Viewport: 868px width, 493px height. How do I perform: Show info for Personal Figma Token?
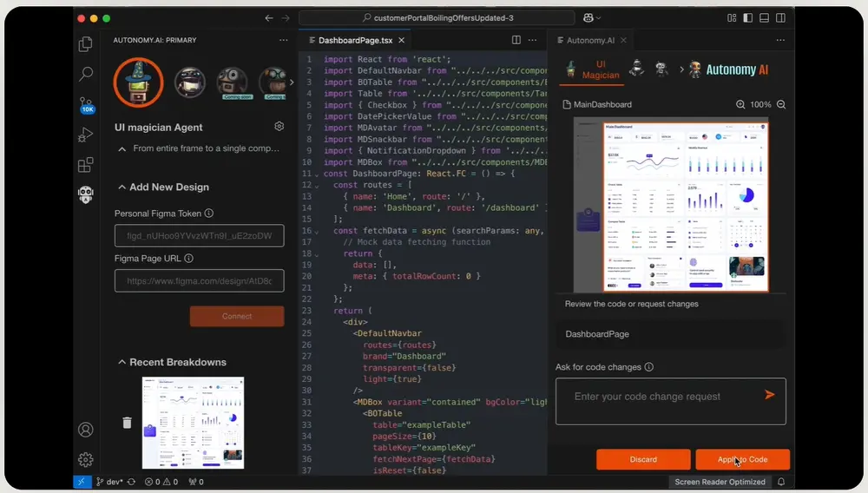tap(208, 213)
